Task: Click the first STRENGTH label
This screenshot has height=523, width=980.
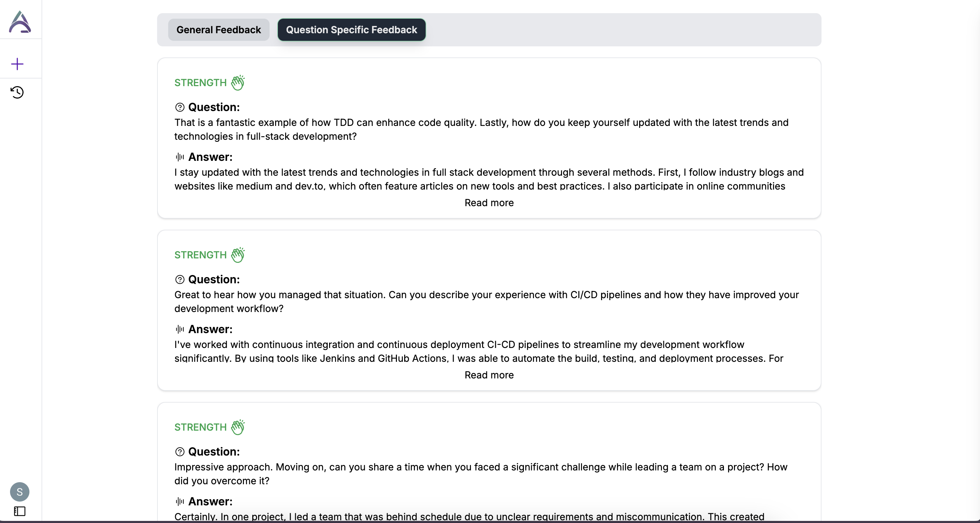Action: coord(200,83)
